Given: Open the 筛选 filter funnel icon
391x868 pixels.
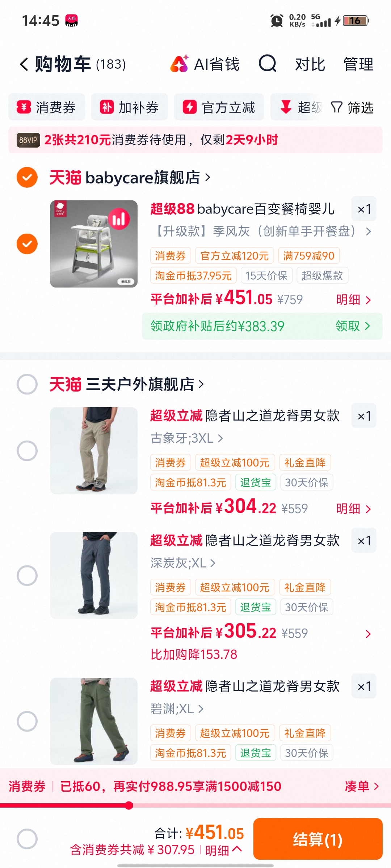Looking at the screenshot, I should point(337,107).
